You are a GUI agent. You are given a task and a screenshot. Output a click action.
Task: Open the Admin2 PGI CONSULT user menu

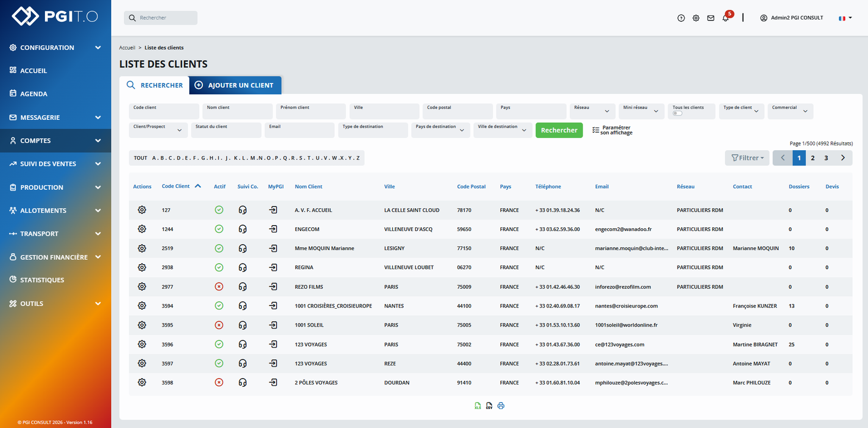point(792,18)
